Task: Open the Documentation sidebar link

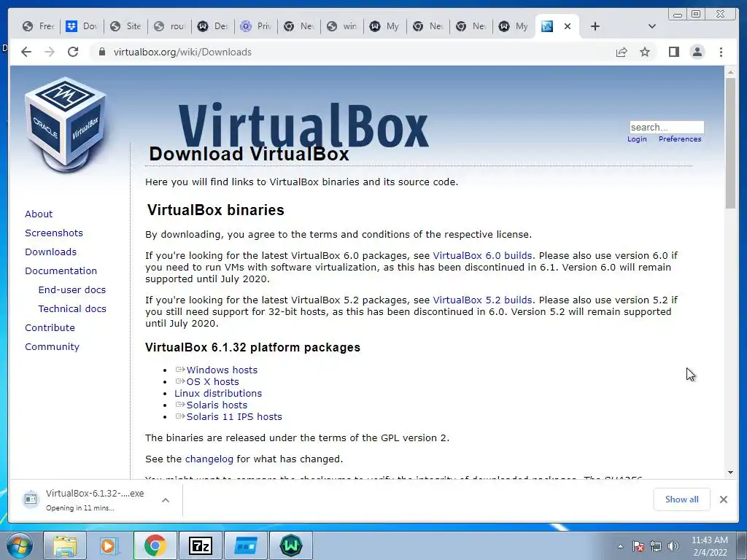Action: pyautogui.click(x=61, y=271)
